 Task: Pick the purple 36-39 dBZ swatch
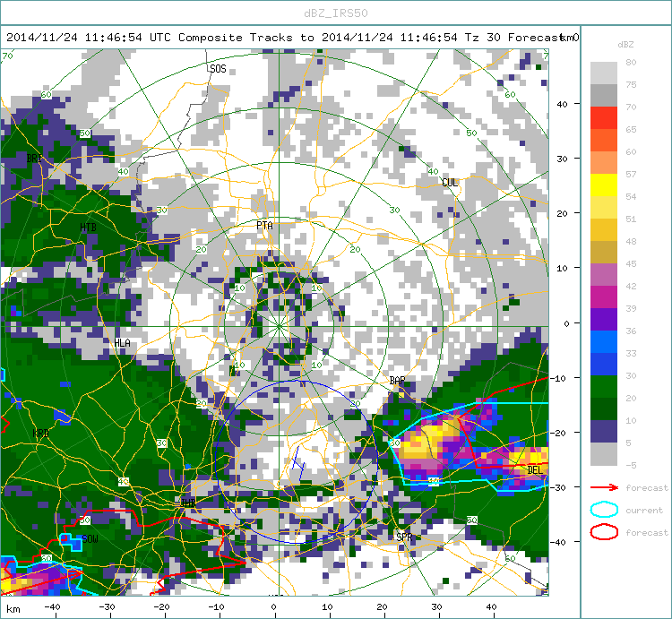603,319
